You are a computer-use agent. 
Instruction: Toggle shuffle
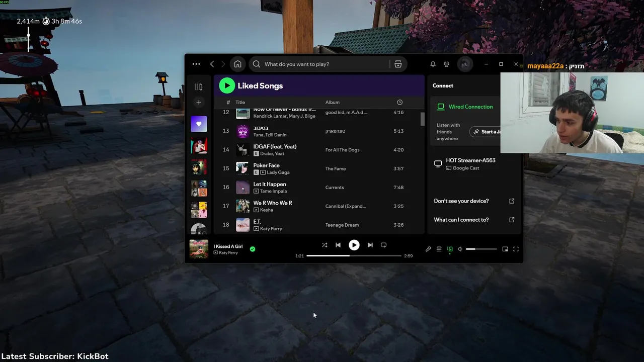tap(325, 245)
